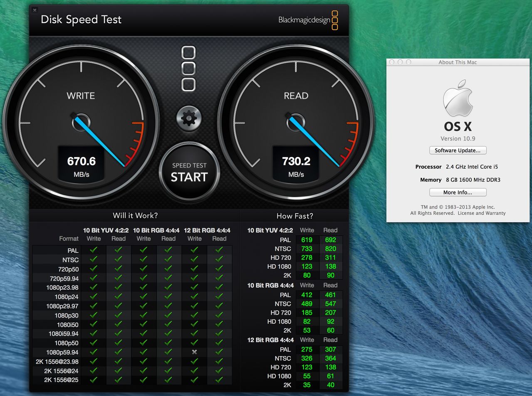Click the NTSC 10 Bit YUV read value 820
Screen dimensions: 532x396
(331, 248)
